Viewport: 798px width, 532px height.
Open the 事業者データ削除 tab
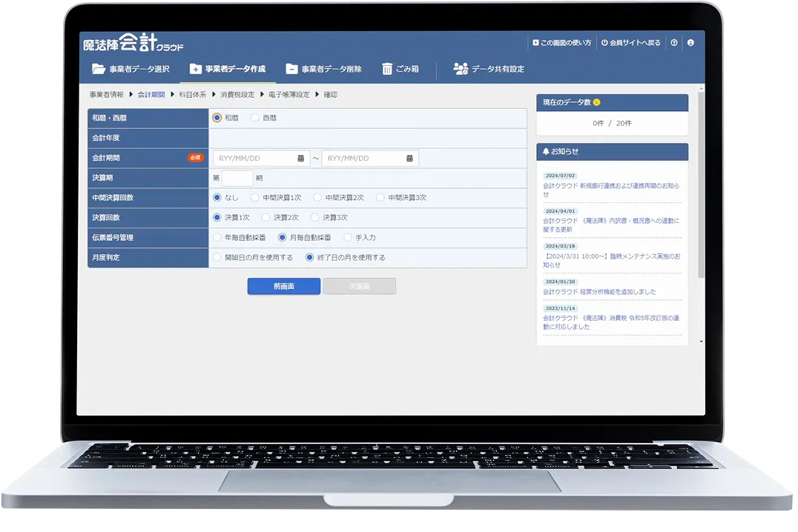pyautogui.click(x=323, y=69)
